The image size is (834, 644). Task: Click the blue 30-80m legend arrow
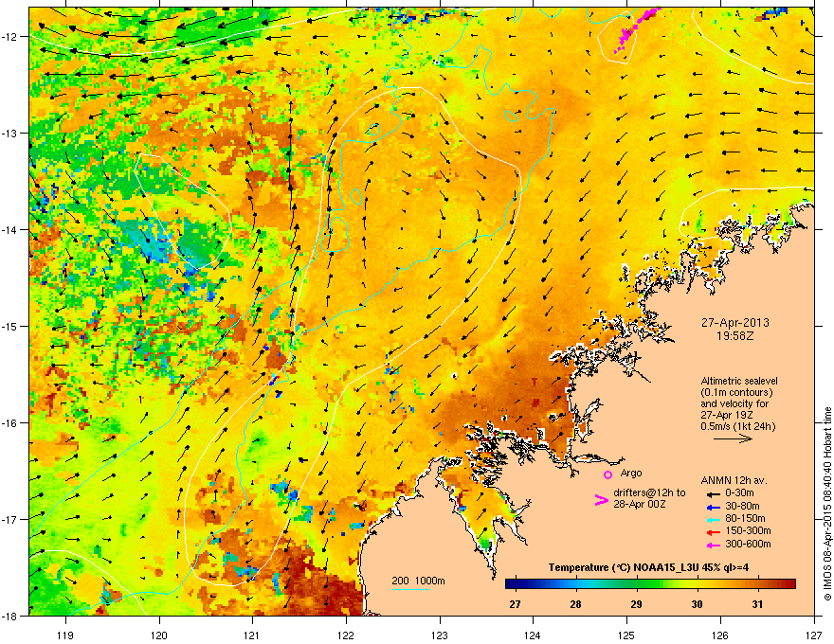[712, 507]
